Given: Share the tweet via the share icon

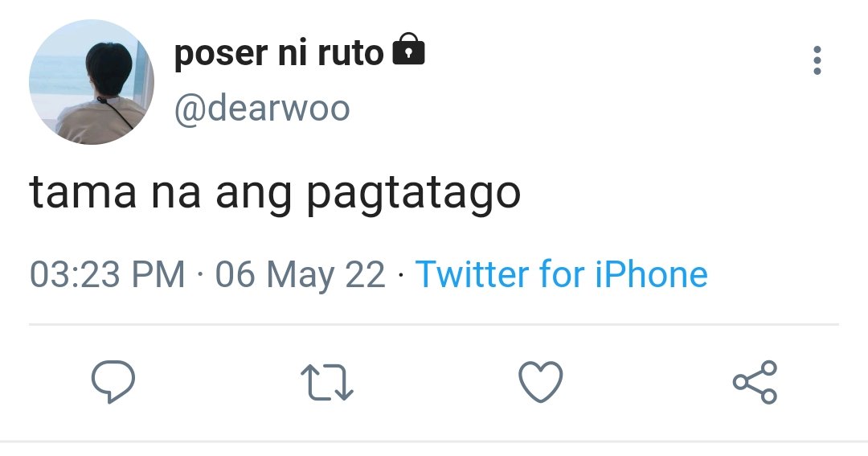Looking at the screenshot, I should 755,382.
